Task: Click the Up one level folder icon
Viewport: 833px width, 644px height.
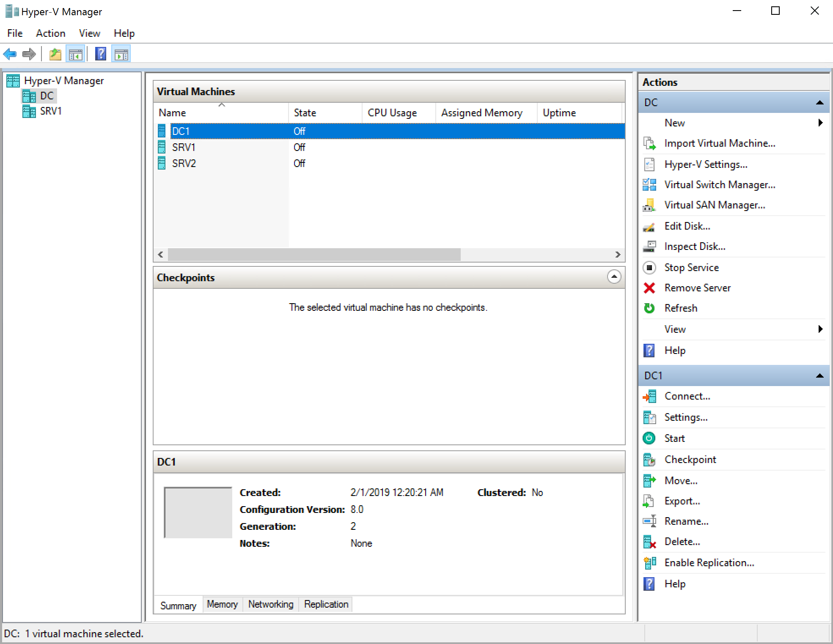Action: pos(55,54)
